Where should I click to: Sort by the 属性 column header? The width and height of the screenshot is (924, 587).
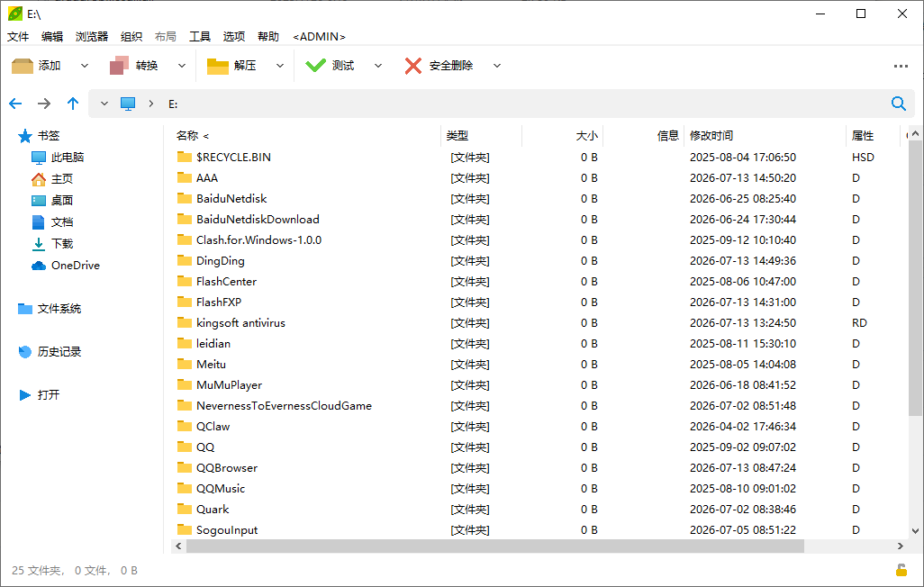(x=874, y=136)
